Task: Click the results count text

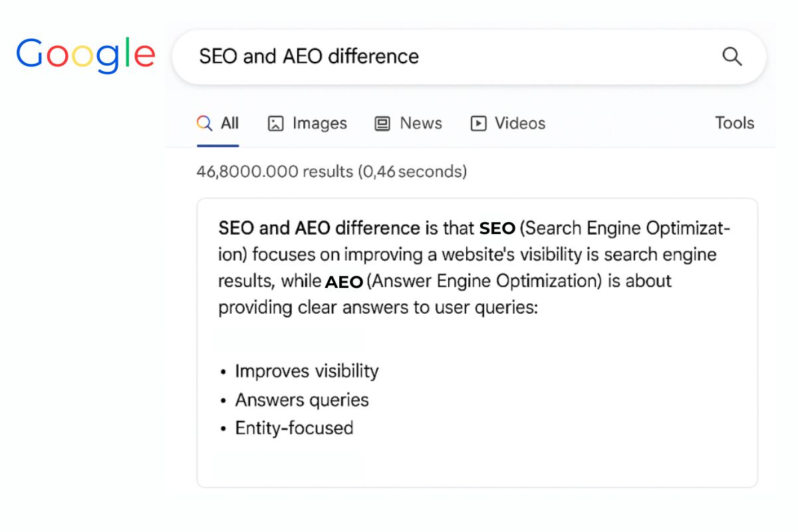Action: click(x=331, y=172)
